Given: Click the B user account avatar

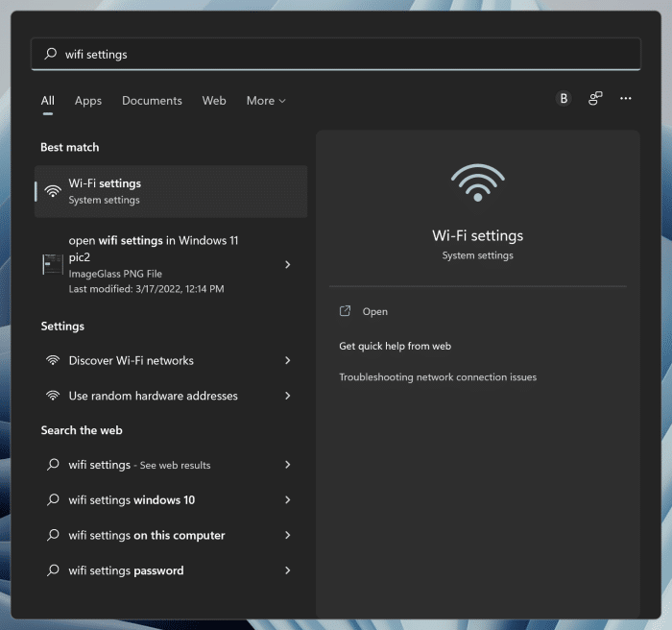Looking at the screenshot, I should pos(564,99).
